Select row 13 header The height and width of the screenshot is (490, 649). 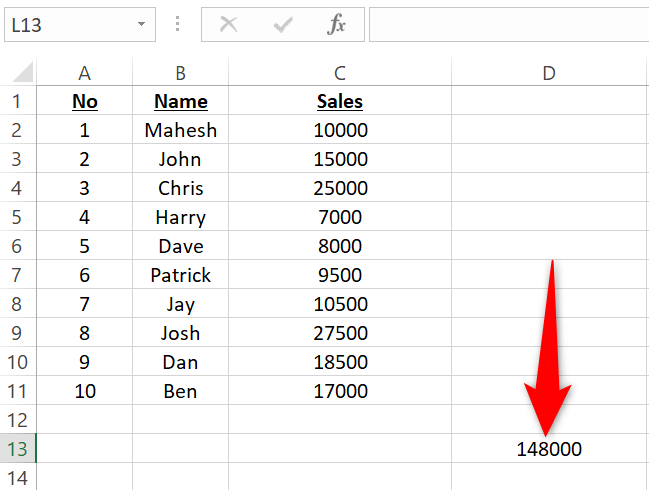(17, 449)
